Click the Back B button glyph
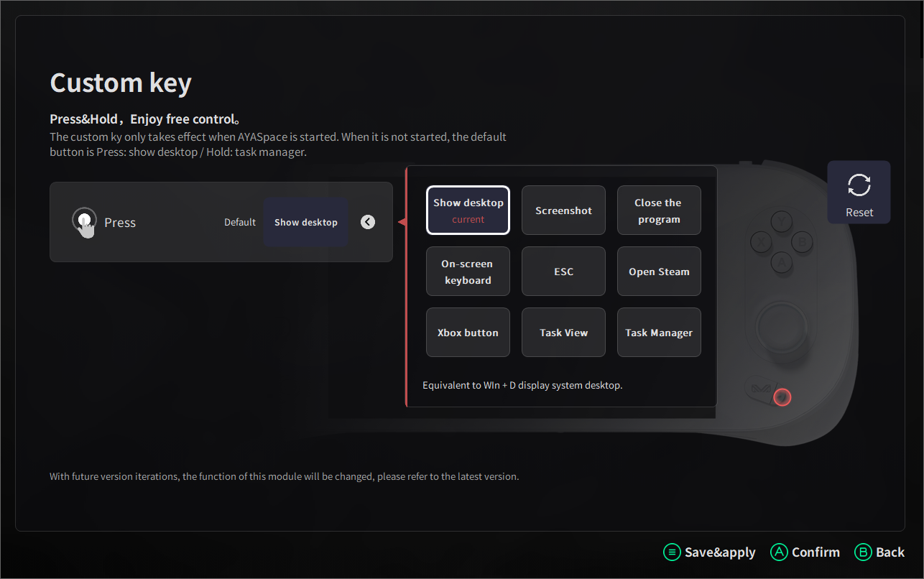 [x=863, y=552]
